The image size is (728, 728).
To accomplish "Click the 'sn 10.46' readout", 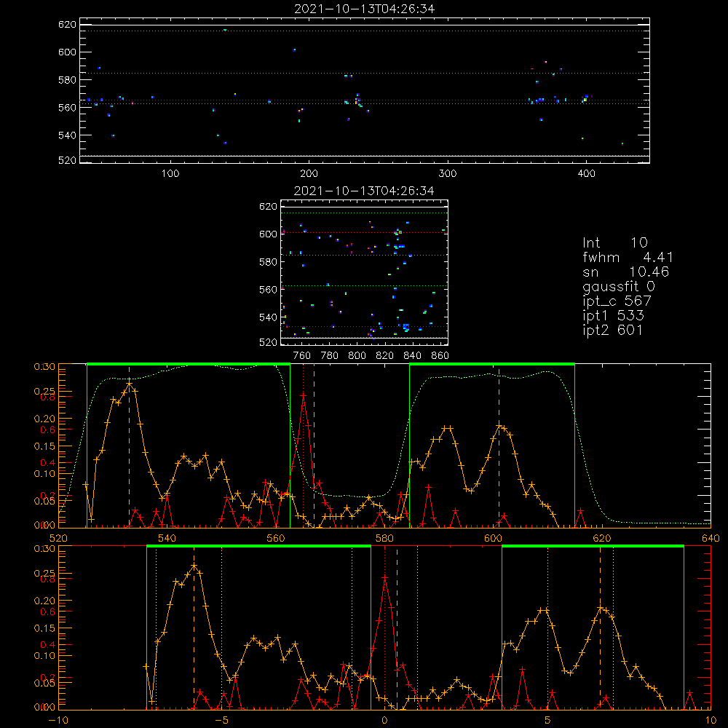I will point(625,272).
